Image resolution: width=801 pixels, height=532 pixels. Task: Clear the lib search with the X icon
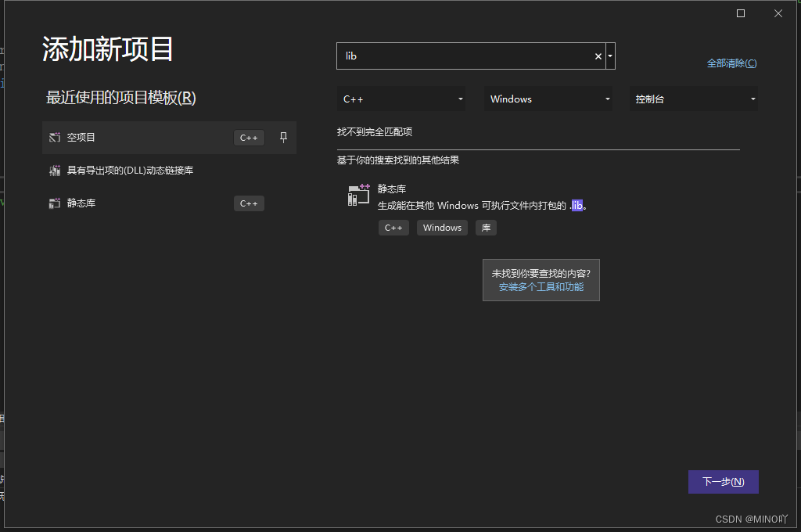(x=598, y=56)
